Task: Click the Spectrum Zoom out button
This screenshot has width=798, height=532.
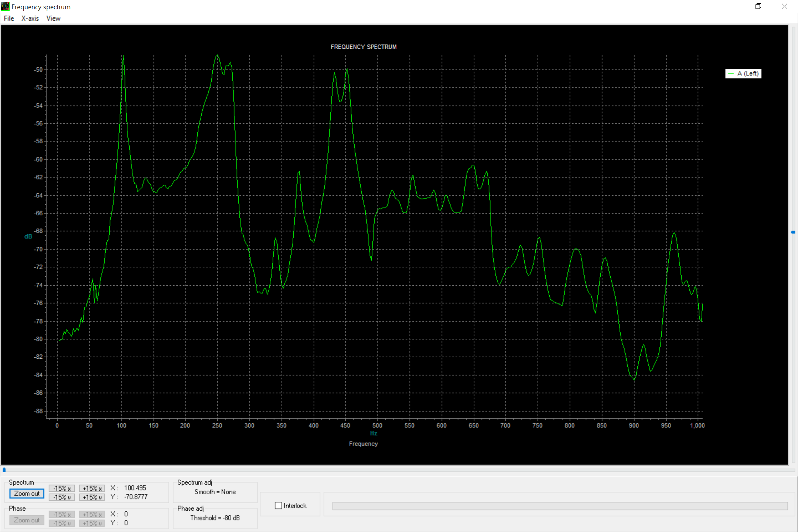Action: tap(27, 494)
